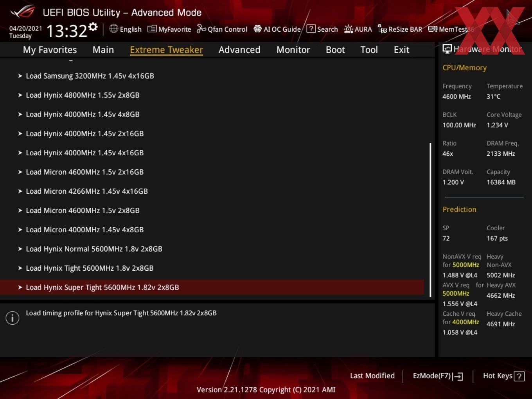This screenshot has width=532, height=399.
Task: Switch to Main tab
Action: 103,50
